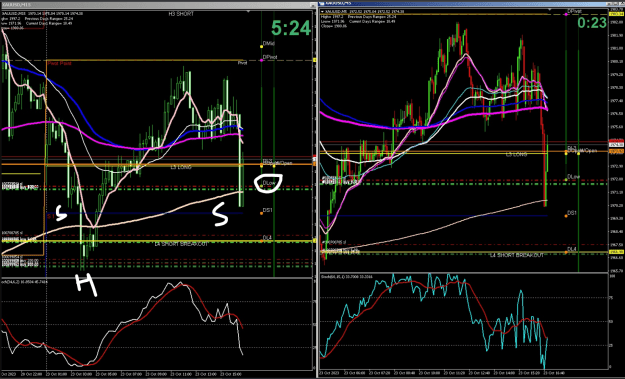
Task: Select the DL4 marker in right chart
Action: [x=566, y=252]
